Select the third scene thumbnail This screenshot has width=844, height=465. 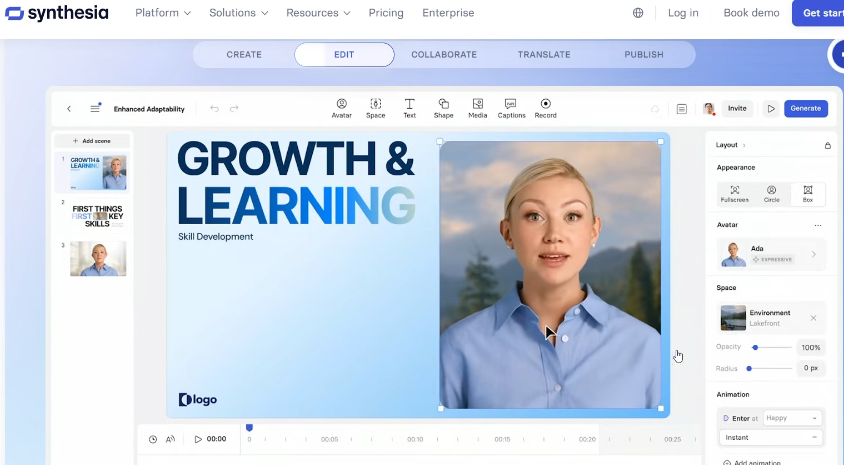coord(98,258)
